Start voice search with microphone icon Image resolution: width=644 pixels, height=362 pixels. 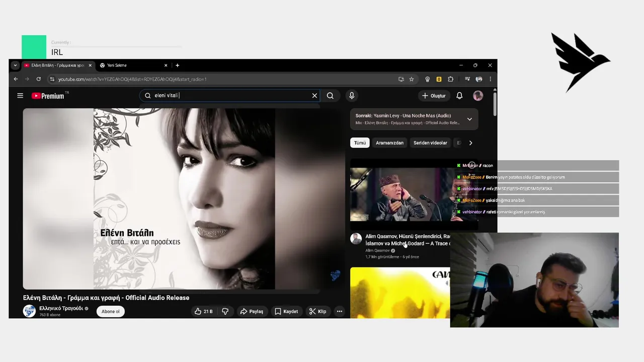pyautogui.click(x=352, y=96)
